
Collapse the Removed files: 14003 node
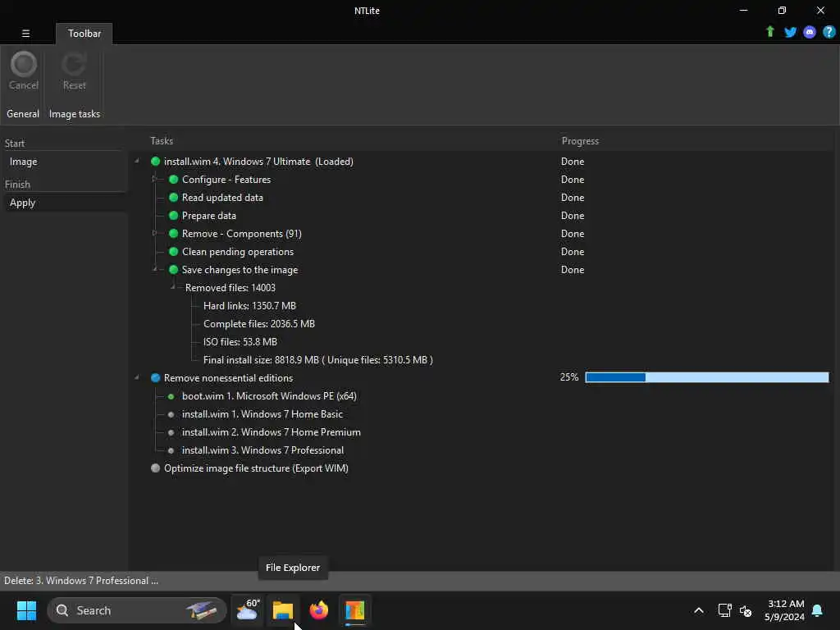(172, 287)
